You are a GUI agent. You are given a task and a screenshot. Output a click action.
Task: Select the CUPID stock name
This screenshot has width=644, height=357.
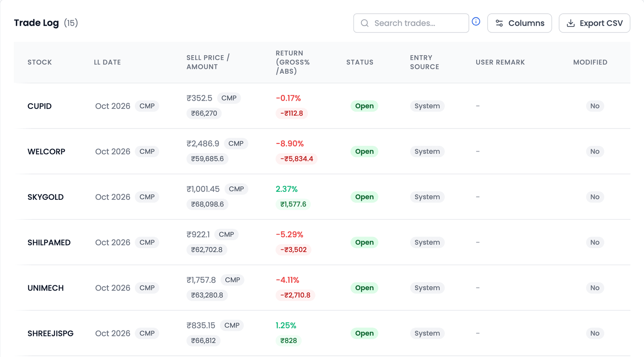tap(39, 106)
